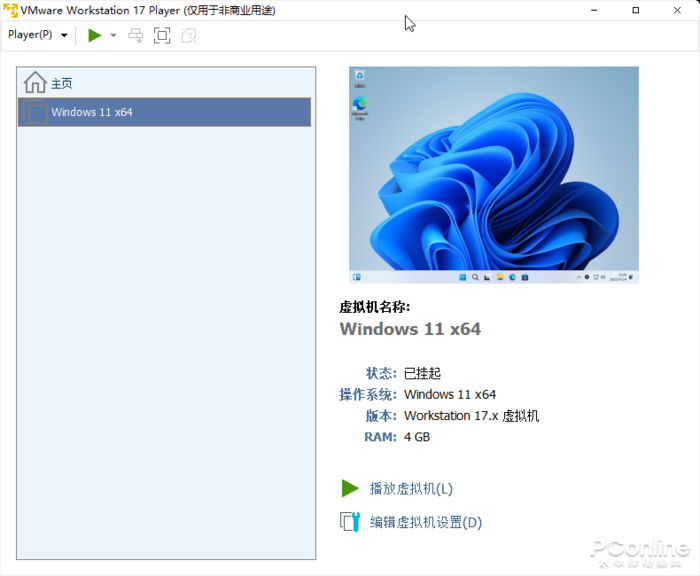Screen dimensions: 700x576
Task: Expand the power options dropdown arrow
Action: tap(113, 35)
